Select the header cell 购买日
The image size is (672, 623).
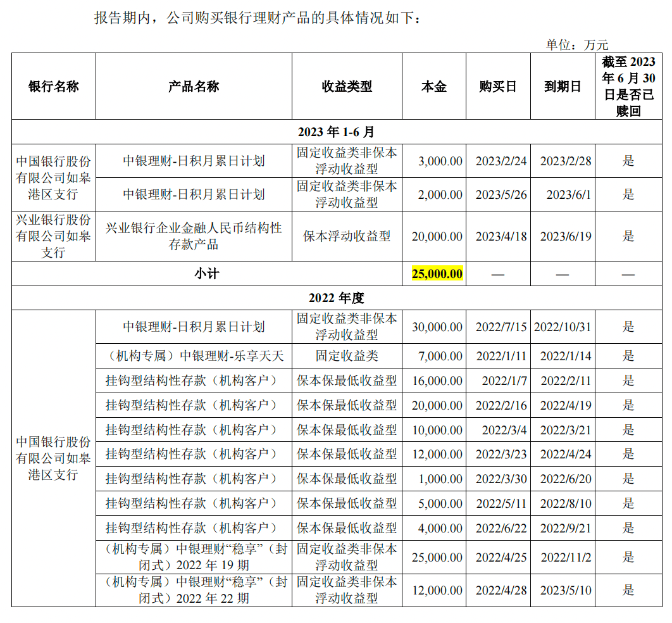point(498,87)
